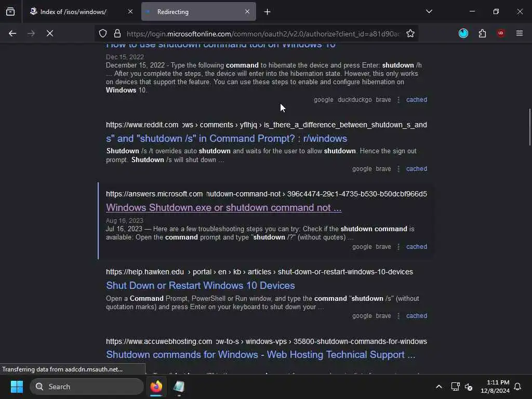Screen dimensions: 532x399
Task: Open the Windows Start menu
Action: tap(17, 387)
